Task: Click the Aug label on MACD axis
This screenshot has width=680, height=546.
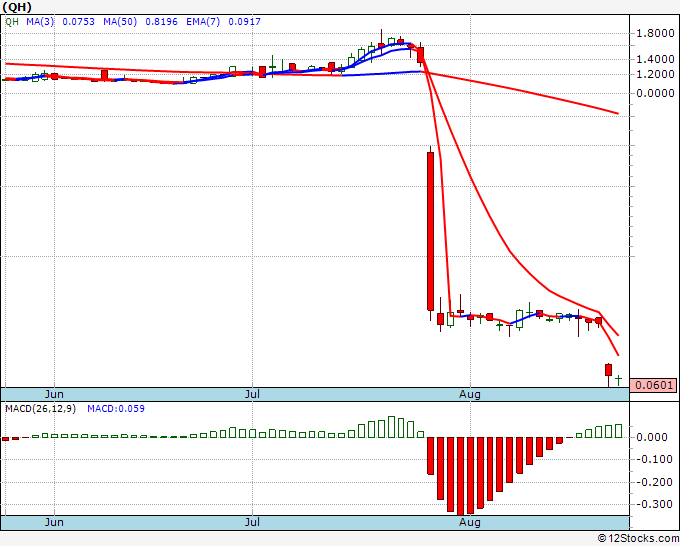Action: pyautogui.click(x=470, y=522)
